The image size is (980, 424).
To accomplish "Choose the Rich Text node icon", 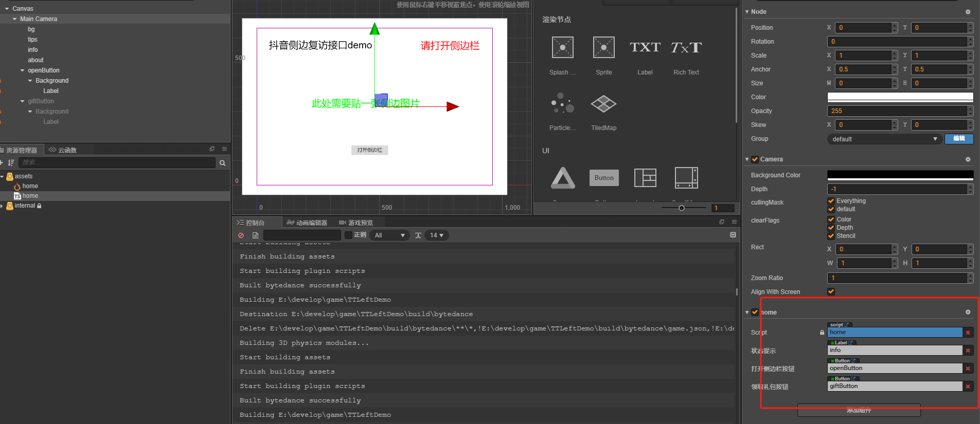I will 686,47.
